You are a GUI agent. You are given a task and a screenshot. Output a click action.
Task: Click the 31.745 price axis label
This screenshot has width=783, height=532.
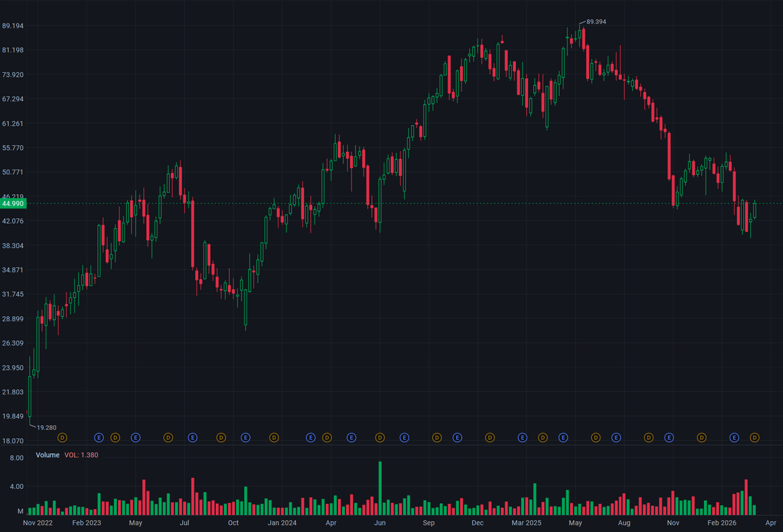(13, 294)
